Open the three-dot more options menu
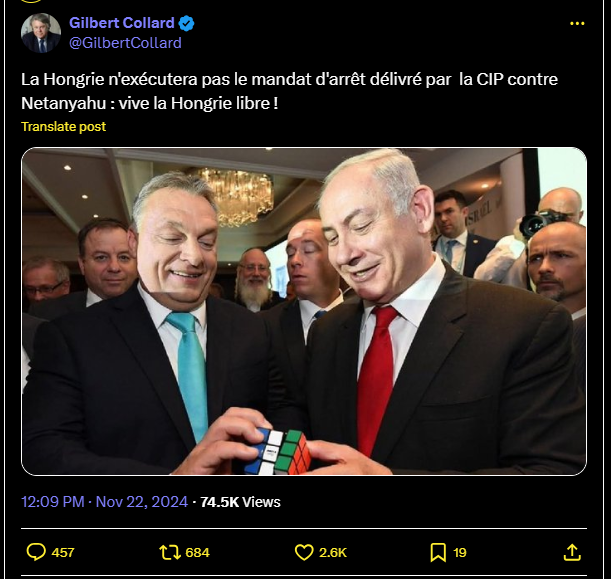611x579 pixels. coord(577,24)
